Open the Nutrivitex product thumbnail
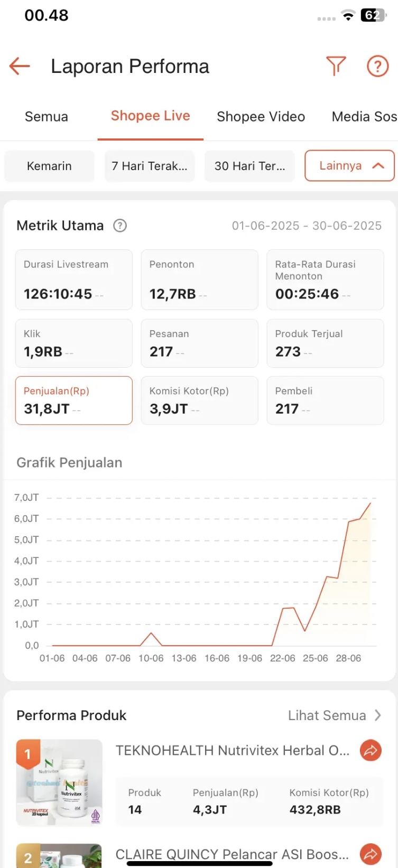Image resolution: width=398 pixels, height=868 pixels. tap(59, 782)
